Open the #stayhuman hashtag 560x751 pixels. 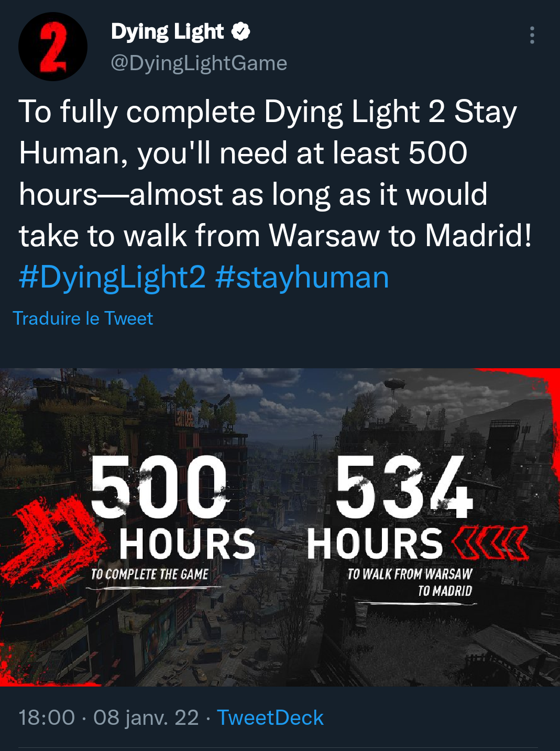[302, 277]
